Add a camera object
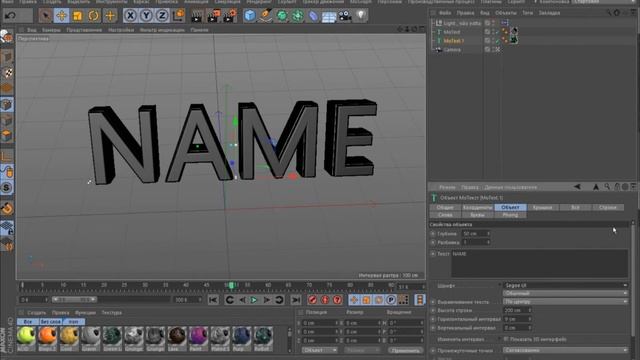640x360 pixels. pos(345,16)
